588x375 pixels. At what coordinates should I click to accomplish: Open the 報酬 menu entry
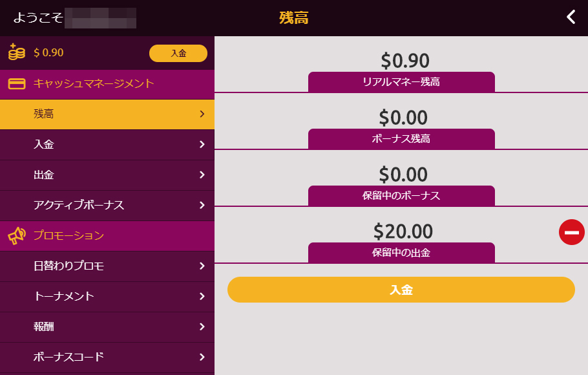107,327
